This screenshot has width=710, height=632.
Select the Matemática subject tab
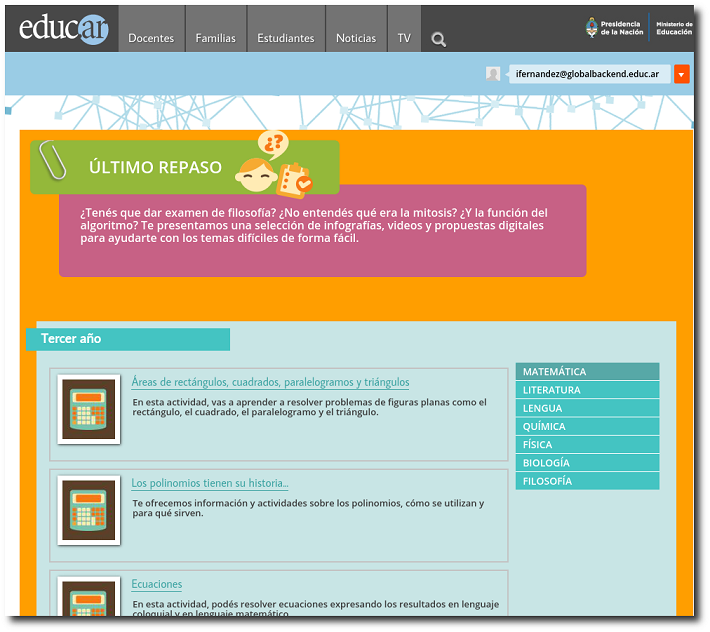[x=587, y=372]
